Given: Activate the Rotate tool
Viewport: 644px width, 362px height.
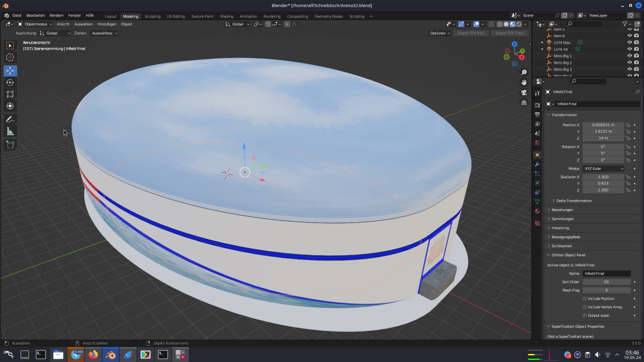Looking at the screenshot, I should click(x=10, y=82).
